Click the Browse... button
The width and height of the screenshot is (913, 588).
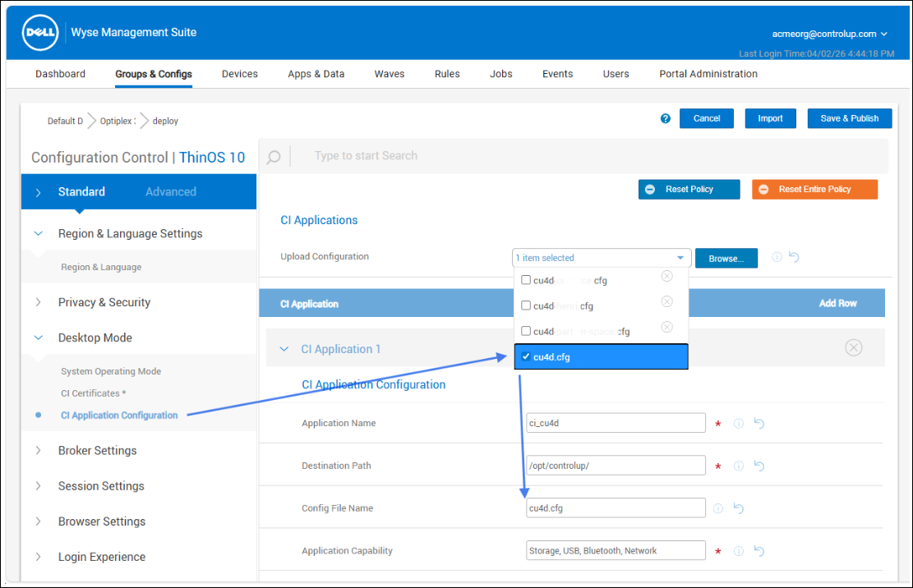pyautogui.click(x=726, y=258)
